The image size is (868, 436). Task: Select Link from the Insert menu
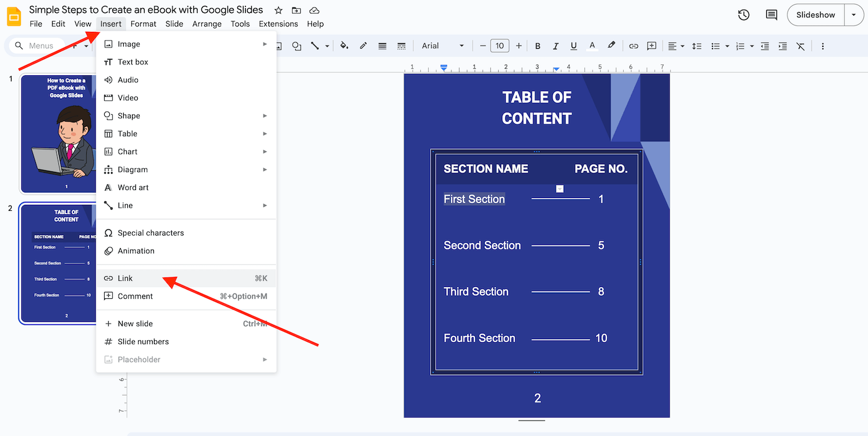(x=126, y=279)
